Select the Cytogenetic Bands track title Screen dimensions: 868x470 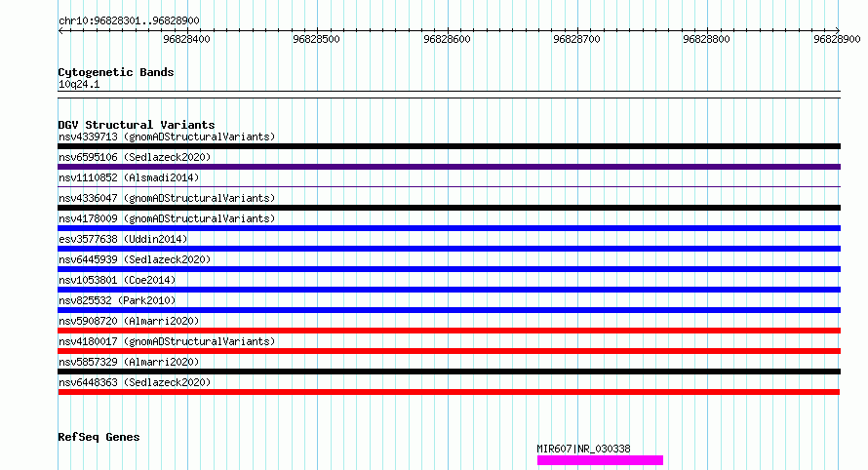click(x=116, y=72)
